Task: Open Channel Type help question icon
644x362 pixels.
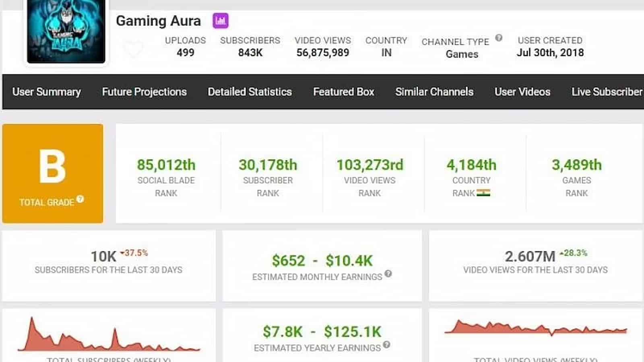Action: tap(499, 38)
